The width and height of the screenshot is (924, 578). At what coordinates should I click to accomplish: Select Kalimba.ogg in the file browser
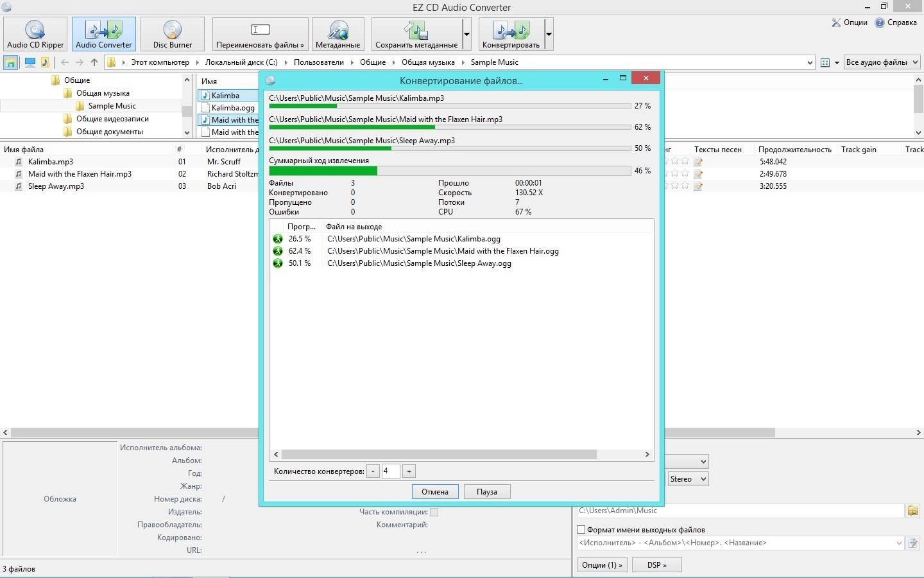pos(233,108)
